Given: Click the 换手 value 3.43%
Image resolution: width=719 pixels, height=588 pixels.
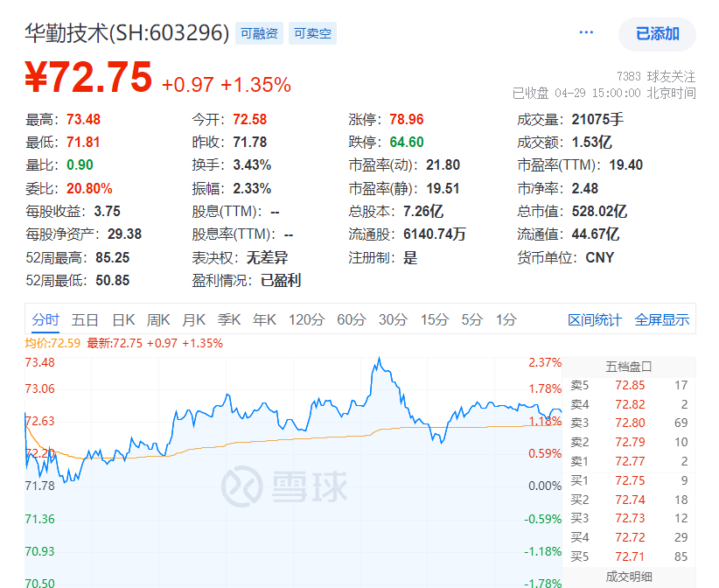Looking at the screenshot, I should (252, 165).
